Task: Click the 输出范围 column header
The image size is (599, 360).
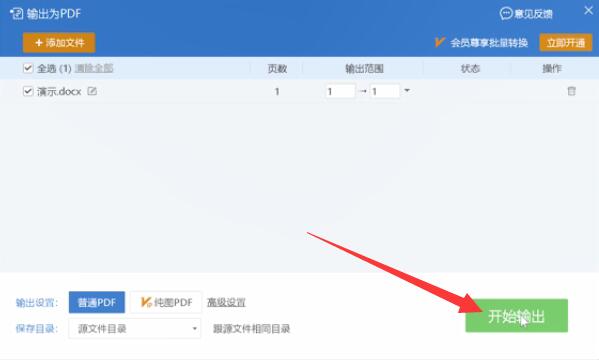Action: click(364, 68)
